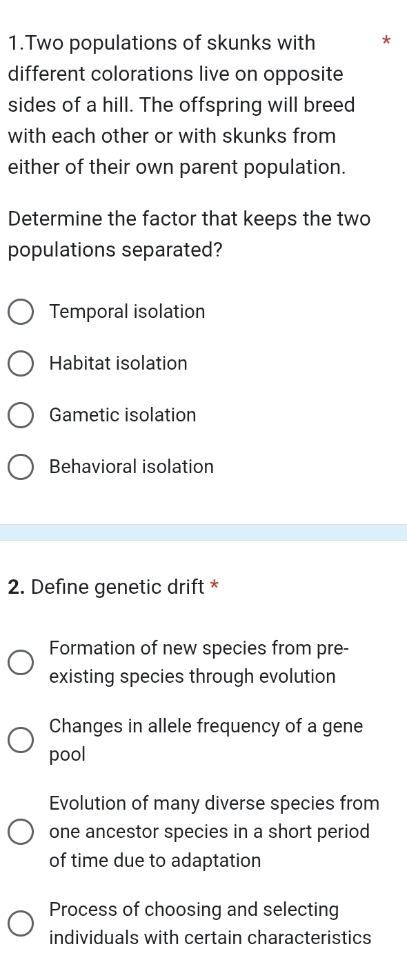Click the label text 'Temporal isolation'
The image size is (407, 980).
pyautogui.click(x=127, y=312)
